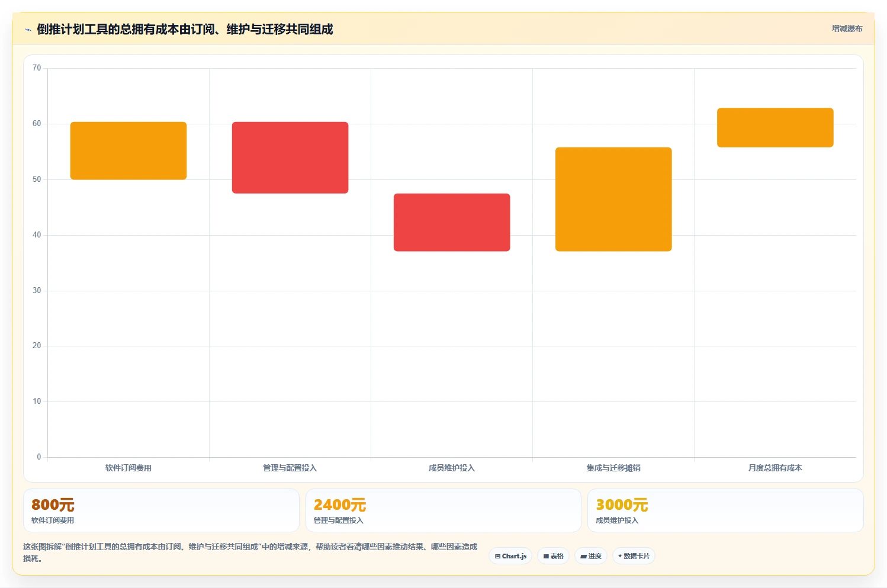
Task: Click the x-axis label 集成与迁移摊销
Action: point(613,468)
